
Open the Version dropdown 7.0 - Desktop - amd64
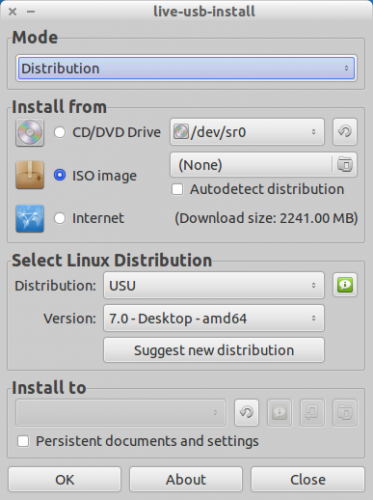coord(214,318)
